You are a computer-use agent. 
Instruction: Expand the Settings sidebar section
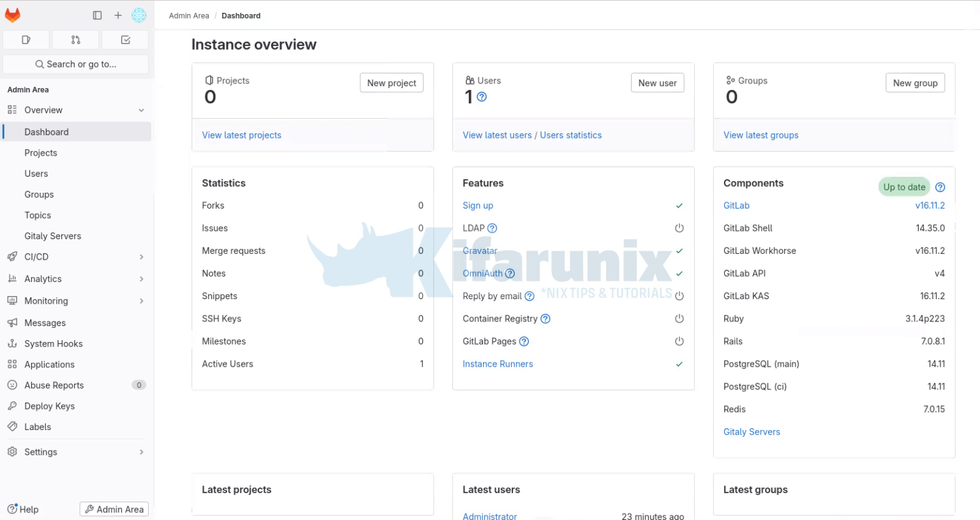141,452
